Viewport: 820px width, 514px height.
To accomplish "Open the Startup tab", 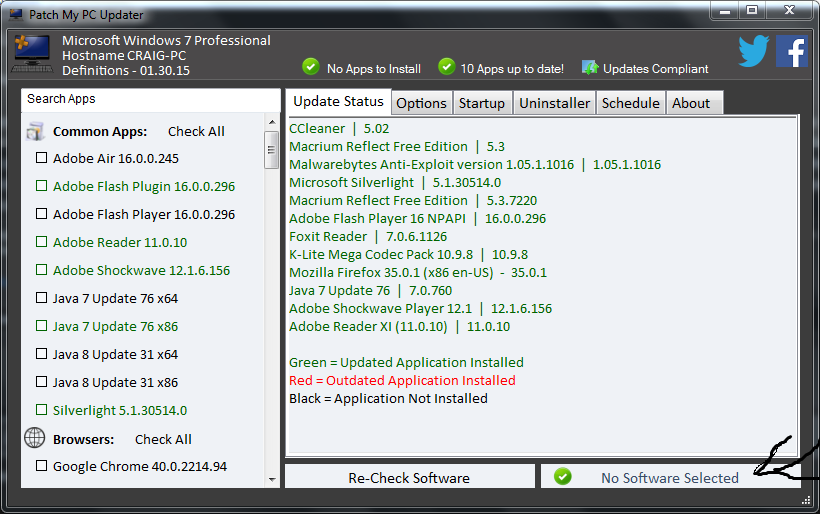I will (x=482, y=103).
